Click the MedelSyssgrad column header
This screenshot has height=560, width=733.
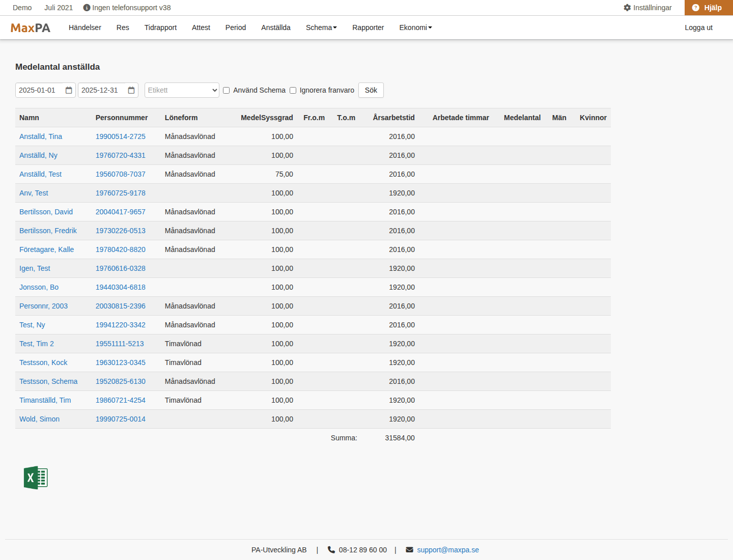point(267,118)
